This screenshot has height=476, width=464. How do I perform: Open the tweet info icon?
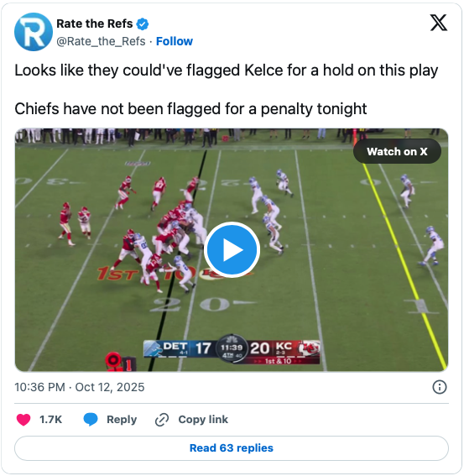pyautogui.click(x=440, y=387)
